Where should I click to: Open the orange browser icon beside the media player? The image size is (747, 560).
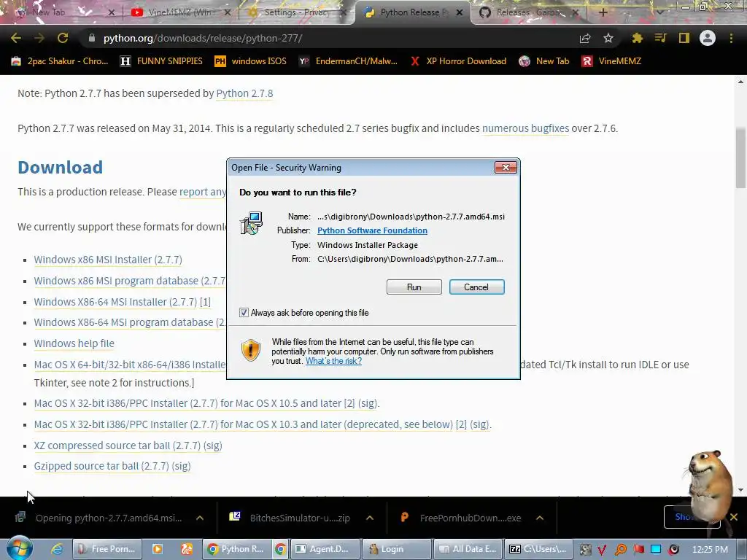click(x=186, y=549)
